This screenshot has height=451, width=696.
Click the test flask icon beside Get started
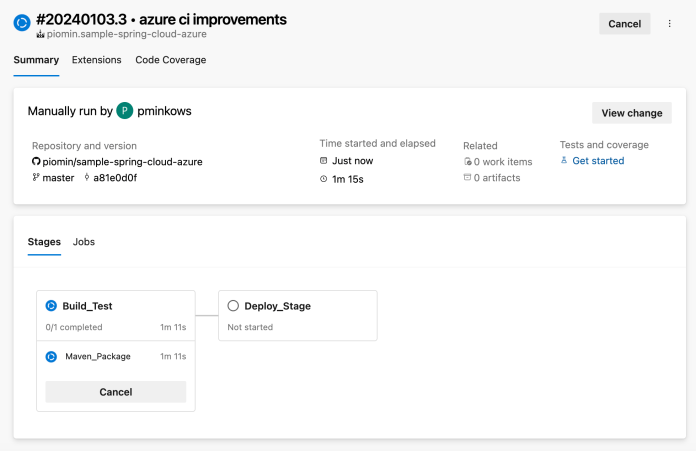[x=564, y=160]
